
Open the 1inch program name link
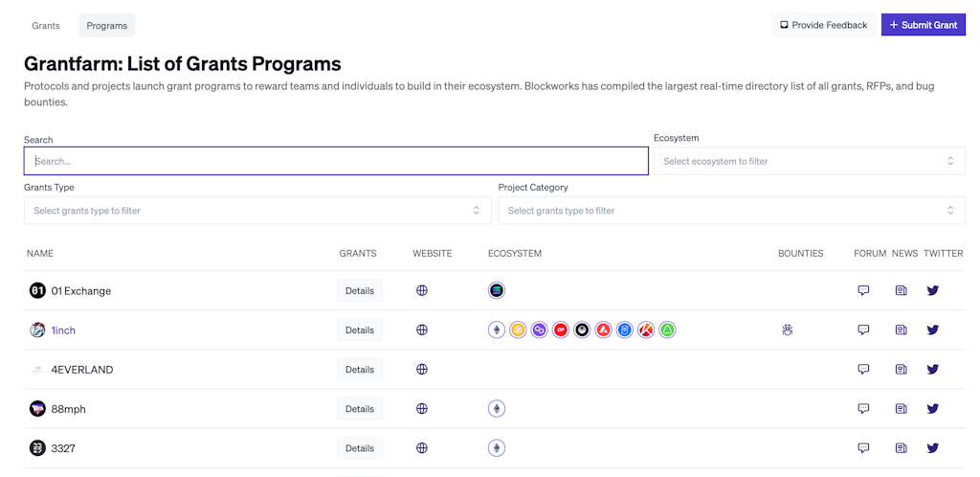[x=63, y=330]
